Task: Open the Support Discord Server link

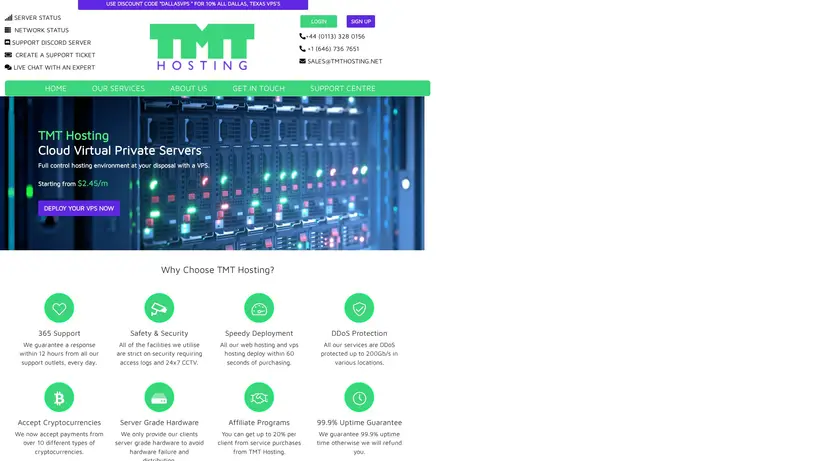Action: 51,42
